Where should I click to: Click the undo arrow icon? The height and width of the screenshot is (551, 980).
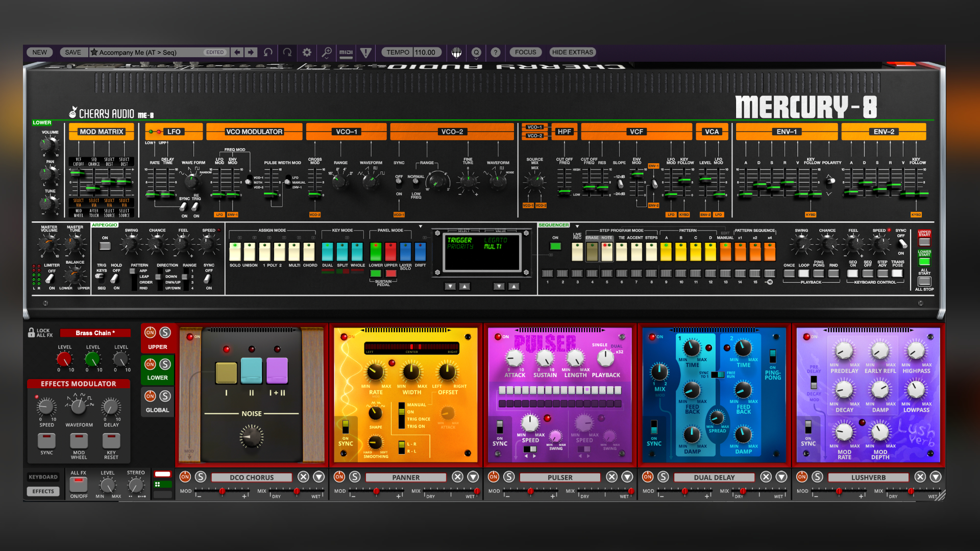267,52
